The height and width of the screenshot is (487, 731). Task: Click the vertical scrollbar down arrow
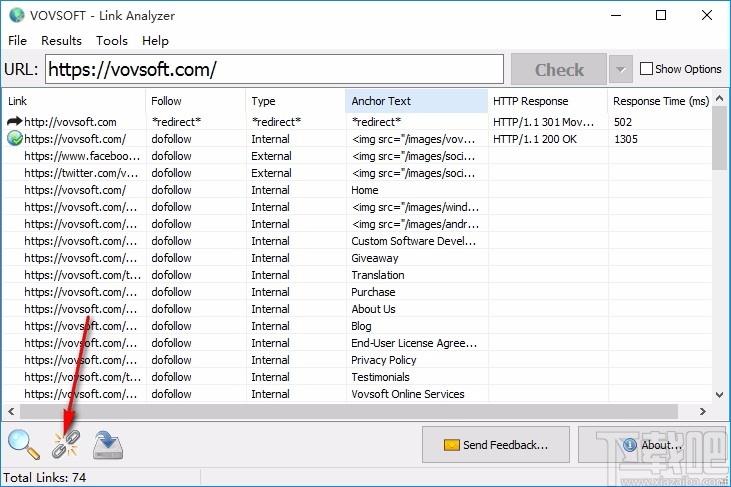click(x=719, y=395)
